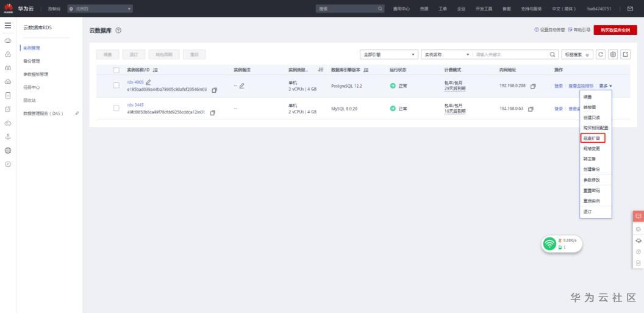644x313 pixels.
Task: Click the keyword filter search magnifier
Action: 553,55
